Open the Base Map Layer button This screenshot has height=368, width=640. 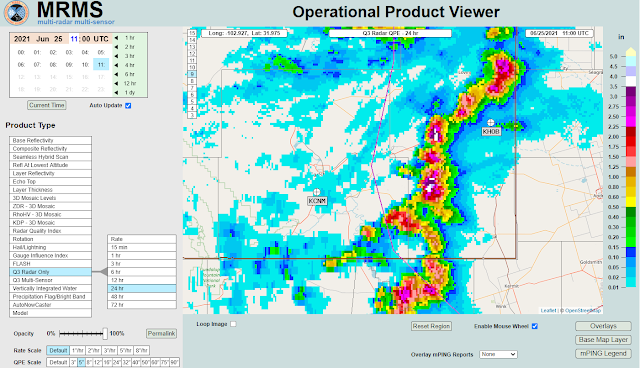coord(603,339)
